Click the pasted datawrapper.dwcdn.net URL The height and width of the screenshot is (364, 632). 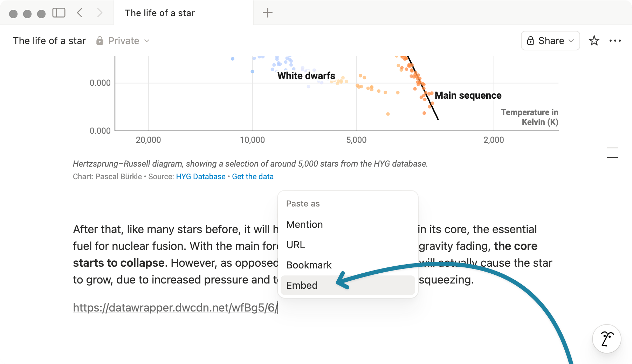click(x=175, y=308)
